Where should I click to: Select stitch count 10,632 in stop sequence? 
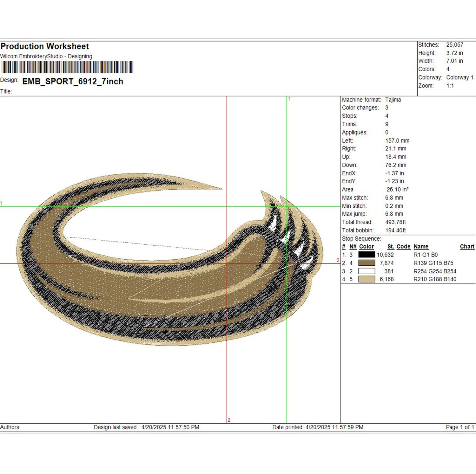point(385,255)
